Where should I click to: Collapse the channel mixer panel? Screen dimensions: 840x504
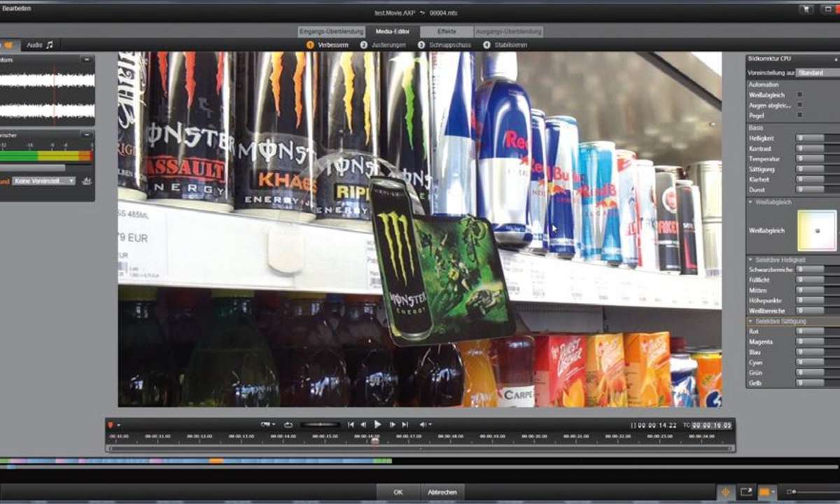[87, 134]
